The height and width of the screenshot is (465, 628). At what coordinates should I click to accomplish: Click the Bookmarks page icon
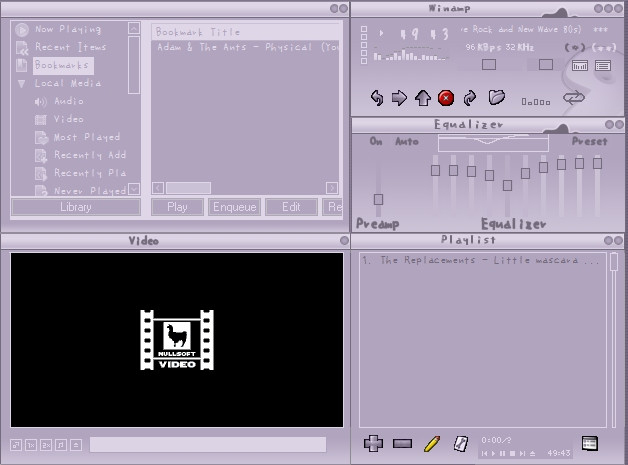pyautogui.click(x=21, y=65)
